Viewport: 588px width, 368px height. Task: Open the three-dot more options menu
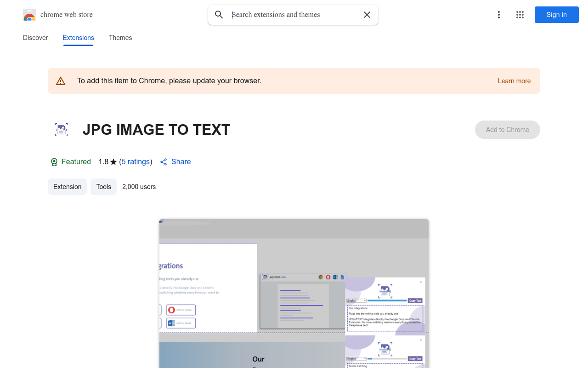click(499, 15)
